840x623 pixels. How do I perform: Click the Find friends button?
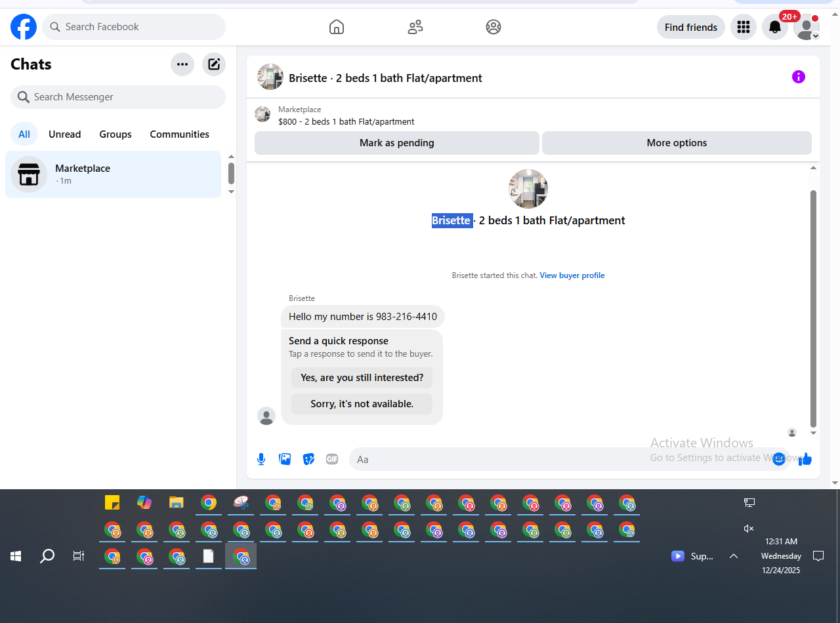coord(691,27)
